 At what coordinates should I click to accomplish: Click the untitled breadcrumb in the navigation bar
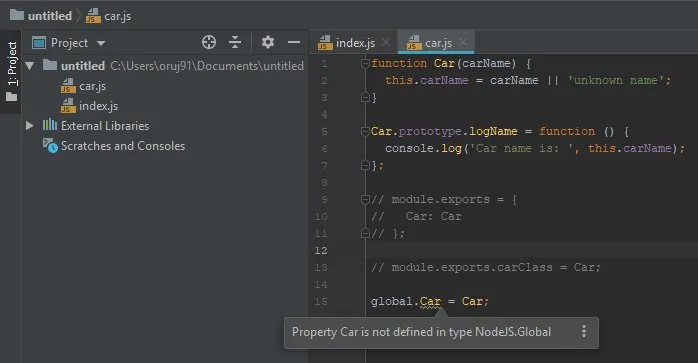(x=41, y=16)
